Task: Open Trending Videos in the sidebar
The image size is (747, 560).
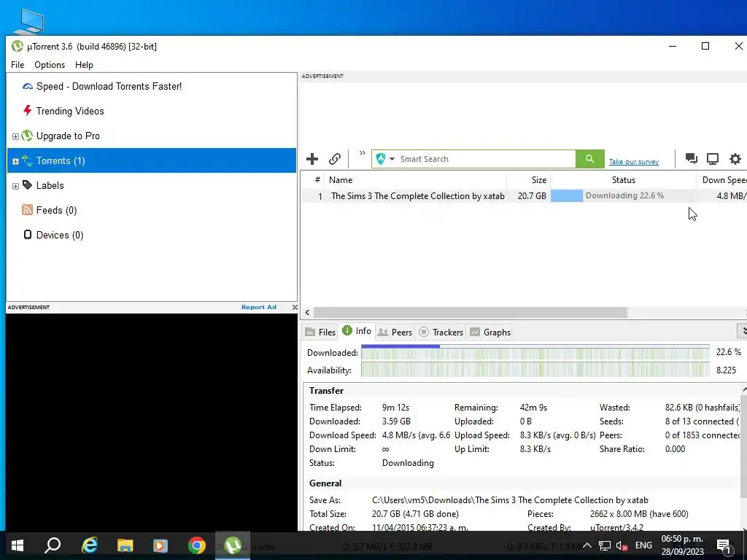Action: 70,111
